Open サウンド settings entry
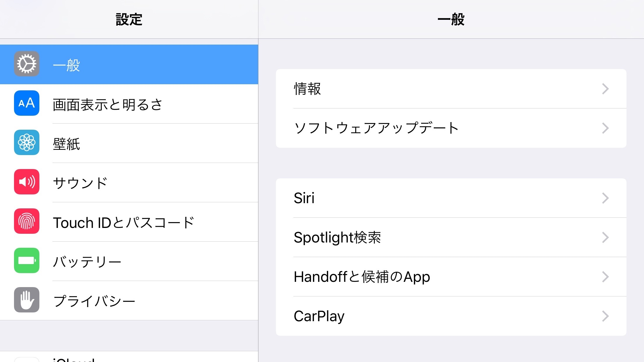The height and width of the screenshot is (362, 644). pos(80,183)
